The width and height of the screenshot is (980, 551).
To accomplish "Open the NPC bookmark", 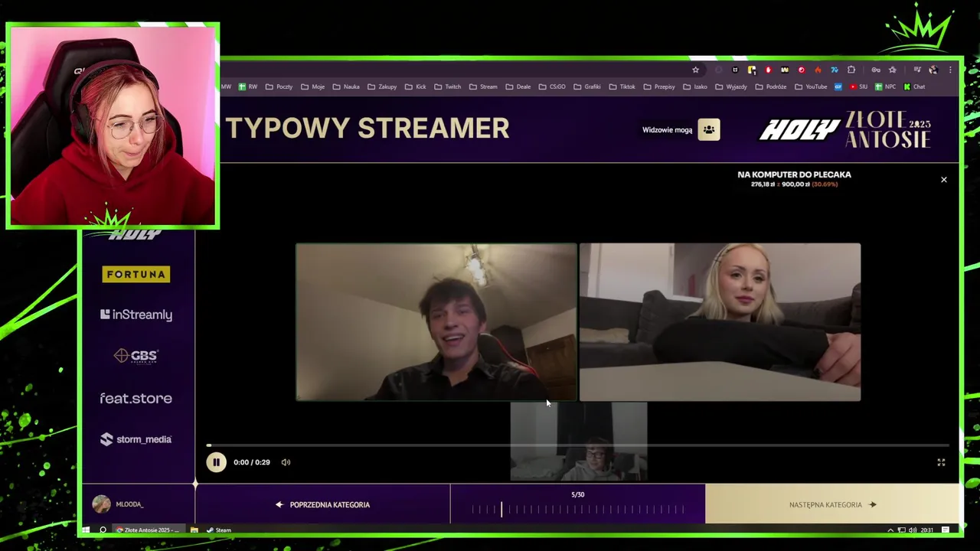I will coord(885,86).
